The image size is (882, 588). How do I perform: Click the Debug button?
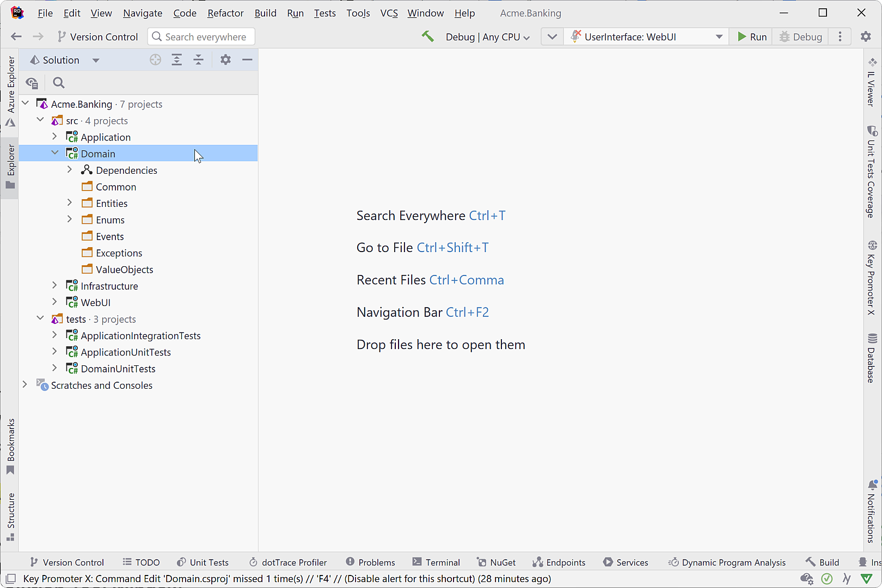click(x=800, y=36)
